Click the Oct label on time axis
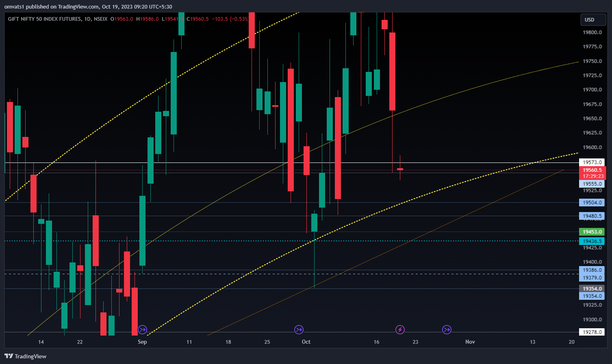Viewport: 612px width, 364px height. [x=306, y=342]
